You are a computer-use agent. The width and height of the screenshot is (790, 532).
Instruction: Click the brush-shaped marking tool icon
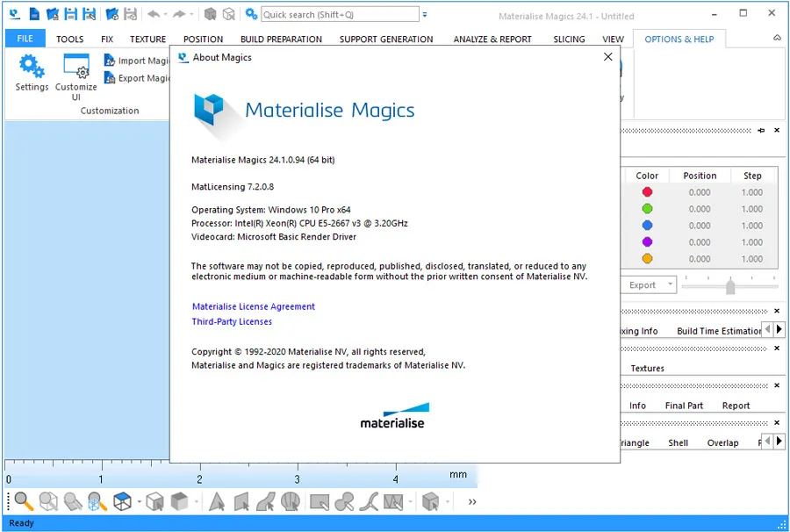click(x=344, y=502)
